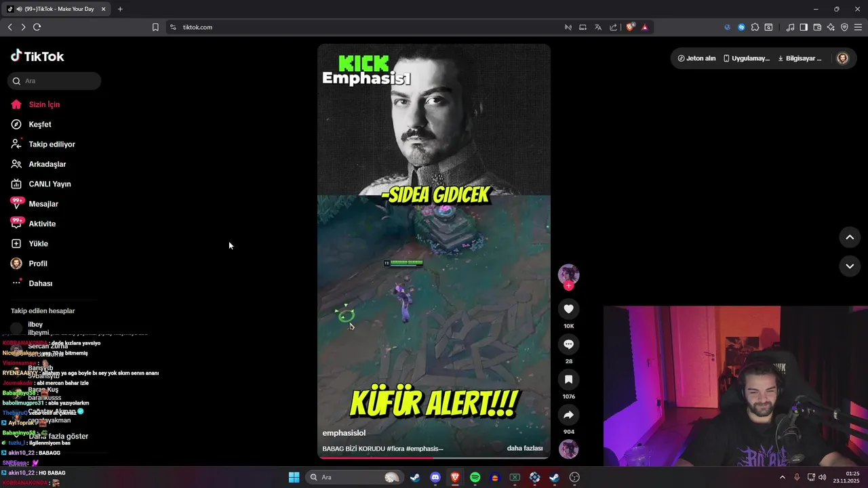Go forward with the browser forward arrow
The height and width of the screenshot is (488, 868).
pyautogui.click(x=23, y=27)
